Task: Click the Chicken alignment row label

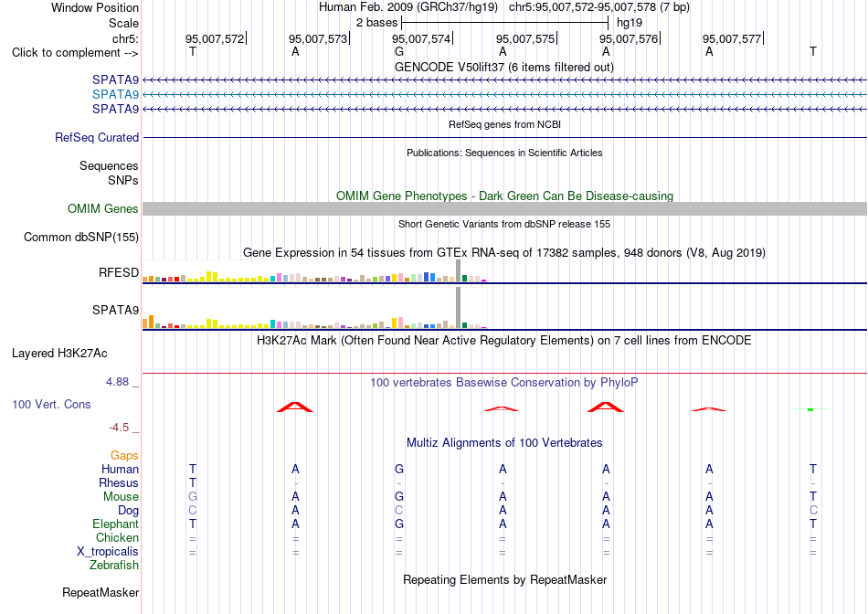Action: coord(117,537)
